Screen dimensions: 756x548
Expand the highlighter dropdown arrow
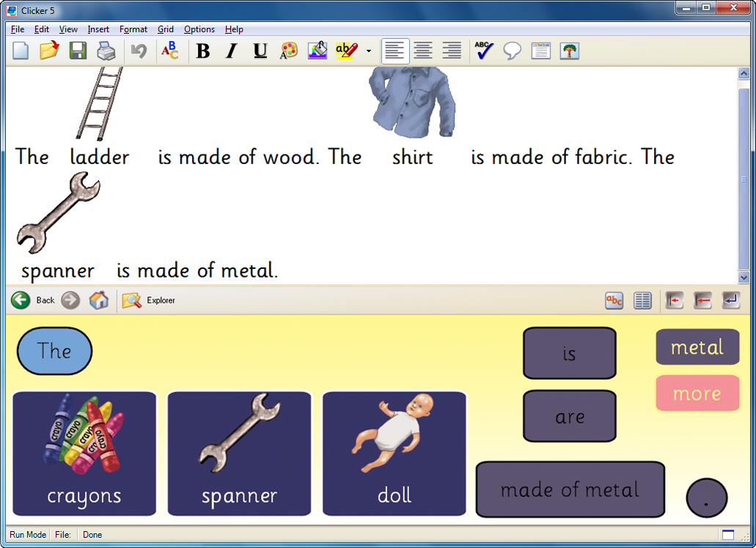click(x=369, y=51)
